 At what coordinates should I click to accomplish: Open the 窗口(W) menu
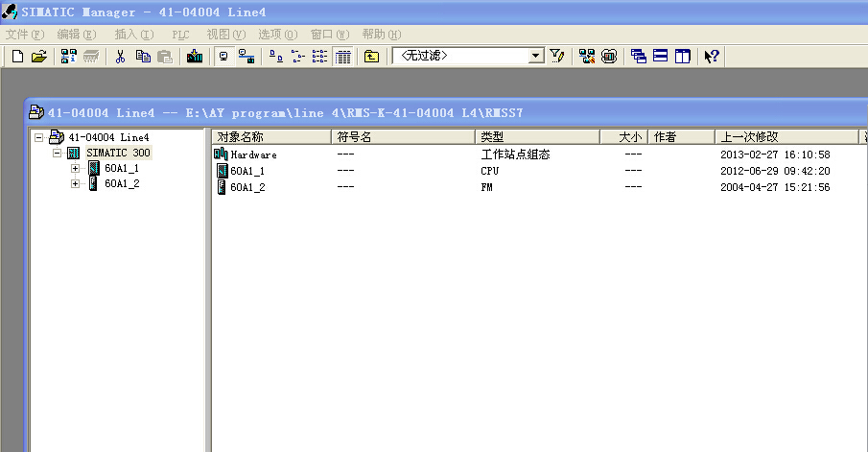(x=330, y=35)
